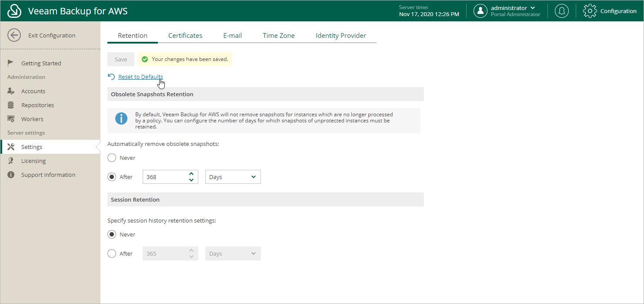Switch to the Retention tab
644x304 pixels.
point(133,36)
